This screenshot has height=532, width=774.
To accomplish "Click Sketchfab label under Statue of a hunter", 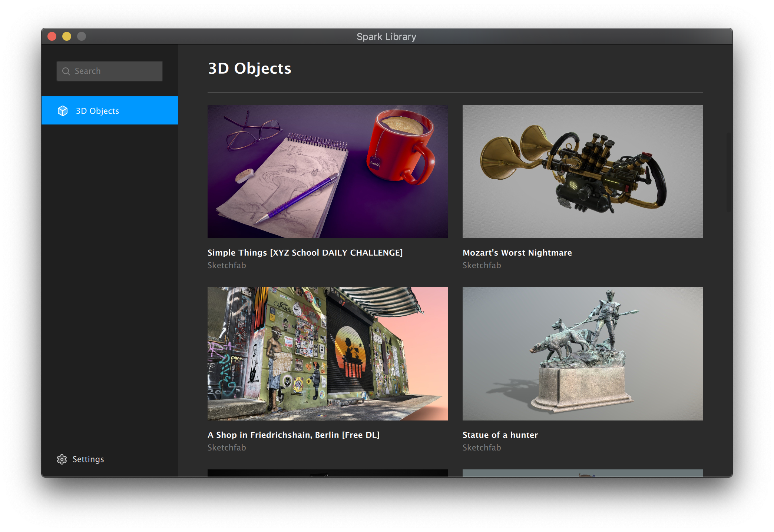I will (482, 448).
